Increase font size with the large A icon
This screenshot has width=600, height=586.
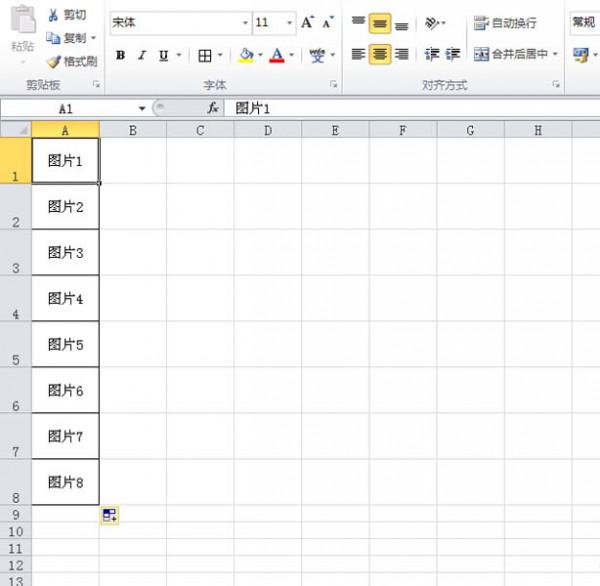pos(307,22)
